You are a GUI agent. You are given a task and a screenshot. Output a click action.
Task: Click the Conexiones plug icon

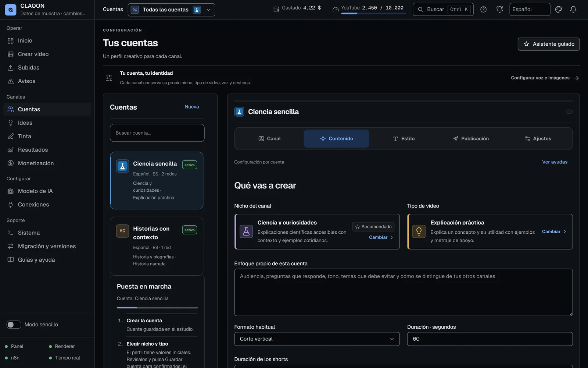[11, 205]
